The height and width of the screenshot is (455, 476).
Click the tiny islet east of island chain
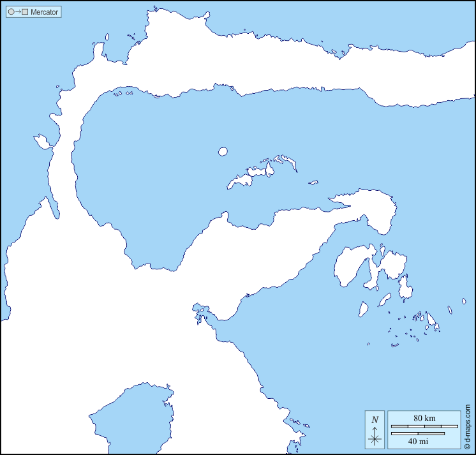tap(313, 183)
